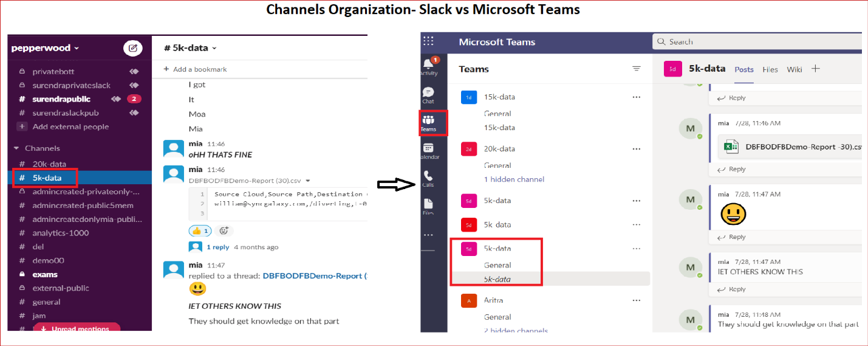Click Reply under the smiley emoji post

pyautogui.click(x=732, y=237)
